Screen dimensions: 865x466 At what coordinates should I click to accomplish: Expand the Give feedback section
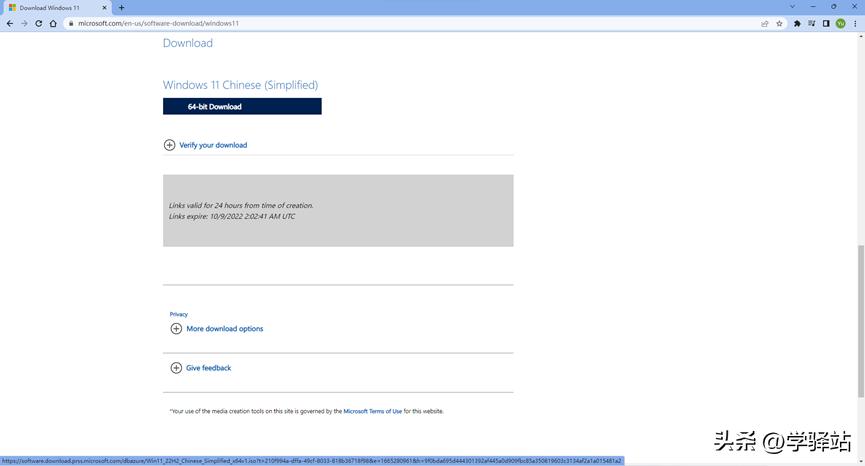pos(201,368)
